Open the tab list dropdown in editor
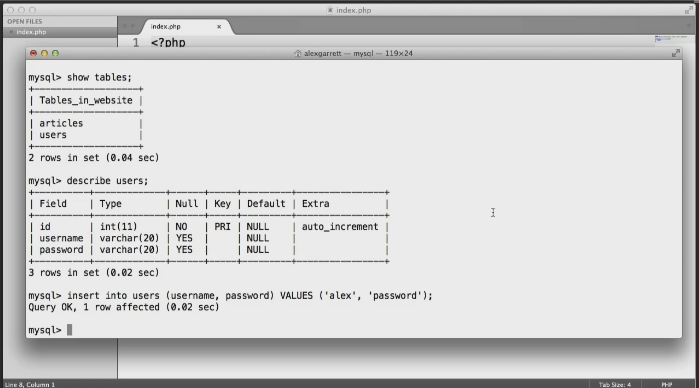This screenshot has height=388, width=699. click(x=689, y=26)
